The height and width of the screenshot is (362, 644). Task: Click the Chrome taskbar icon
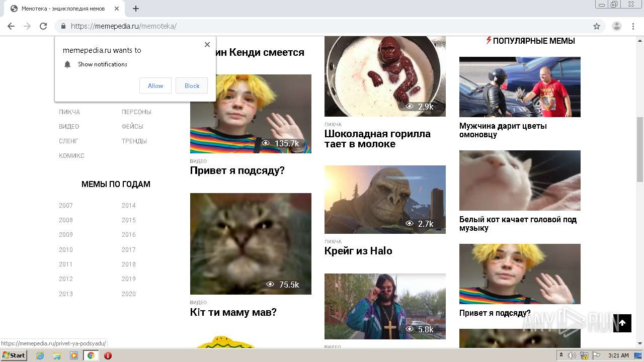click(91, 355)
